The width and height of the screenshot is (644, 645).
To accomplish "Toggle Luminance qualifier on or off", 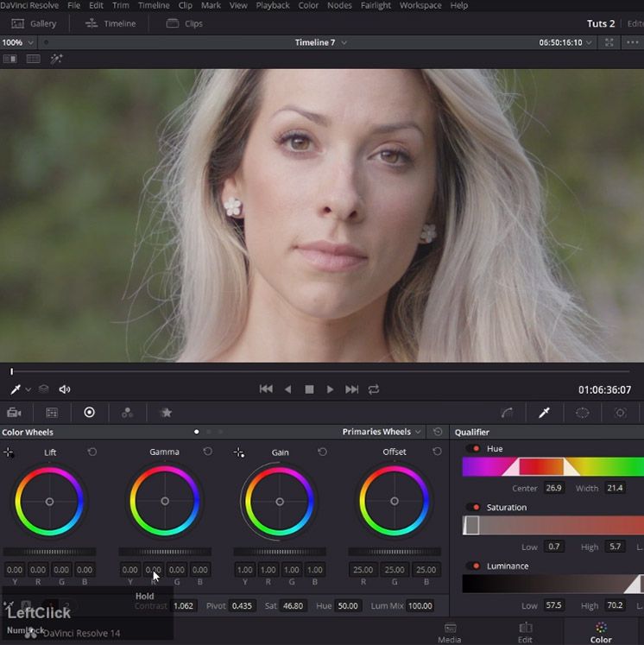I will (x=473, y=566).
